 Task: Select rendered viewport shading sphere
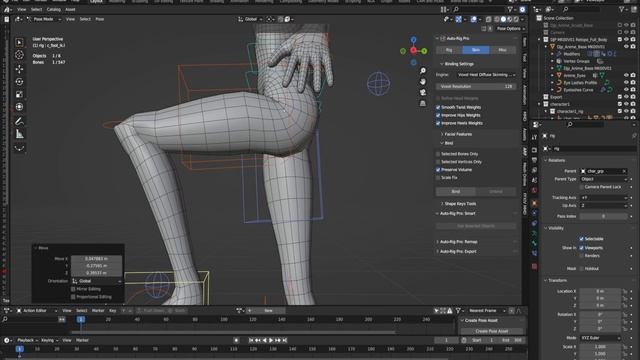[x=516, y=19]
